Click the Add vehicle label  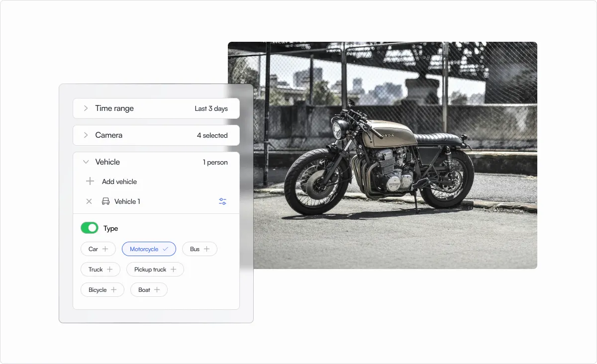click(x=119, y=182)
